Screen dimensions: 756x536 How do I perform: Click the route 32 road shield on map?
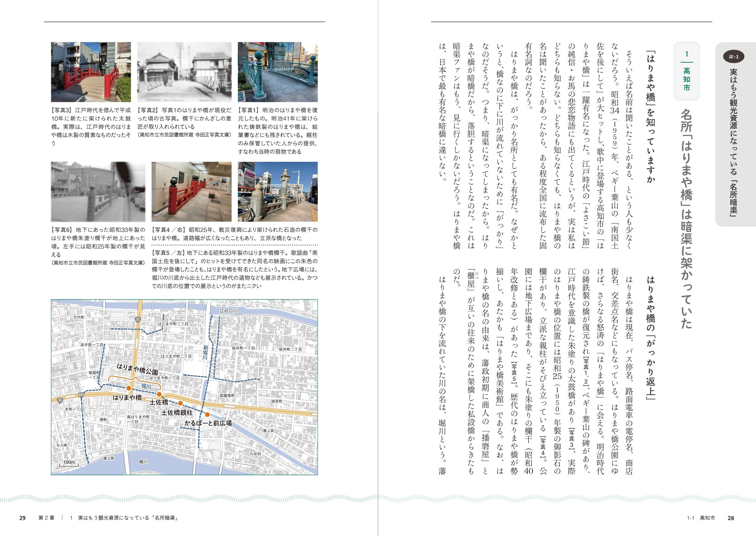click(137, 319)
